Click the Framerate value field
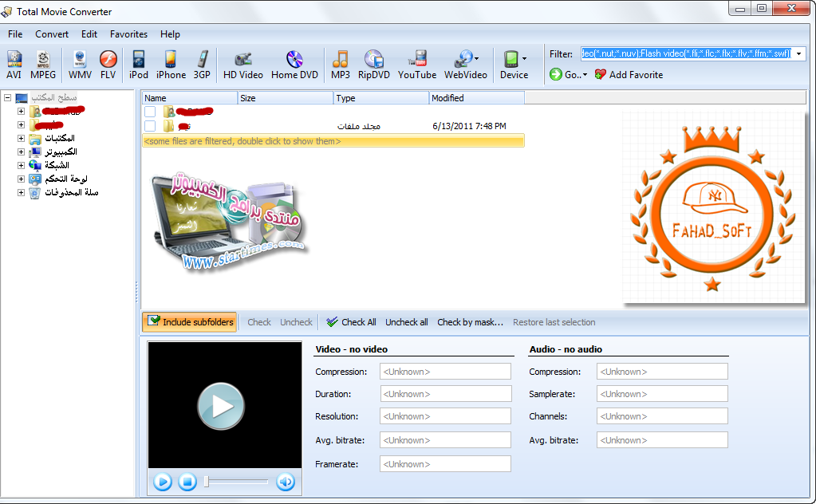 445,464
